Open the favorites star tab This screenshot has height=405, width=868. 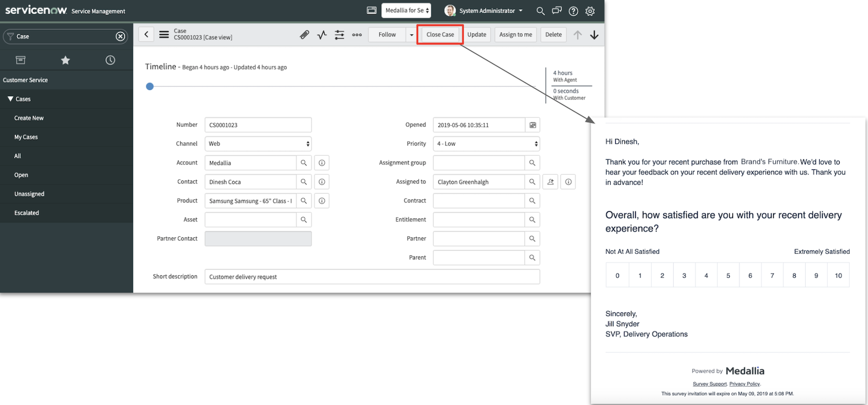point(66,60)
